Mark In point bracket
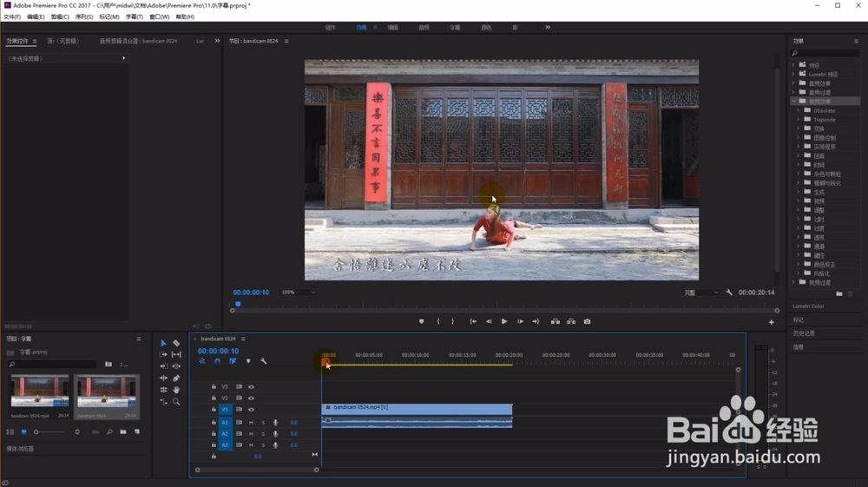 [x=437, y=321]
